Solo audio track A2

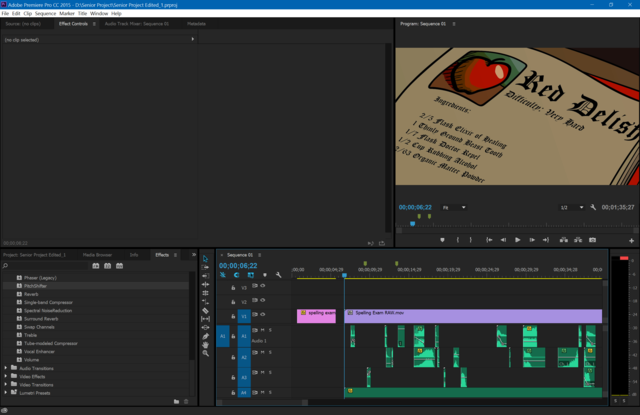tap(270, 352)
